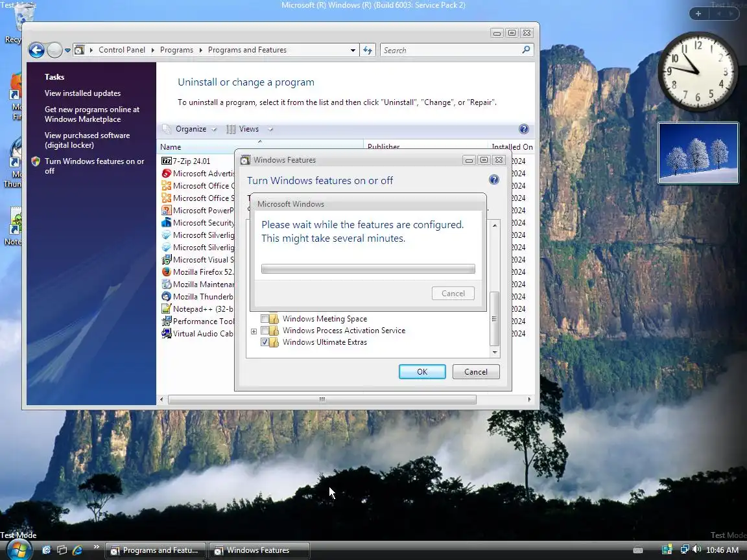Open address bar history dropdown arrow

click(x=353, y=50)
